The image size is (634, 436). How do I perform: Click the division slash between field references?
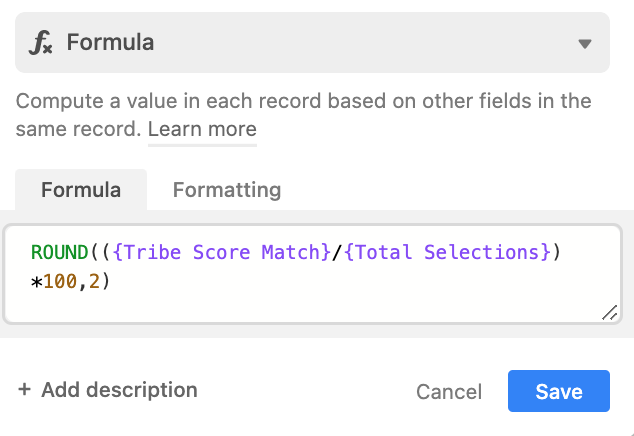coord(337,252)
